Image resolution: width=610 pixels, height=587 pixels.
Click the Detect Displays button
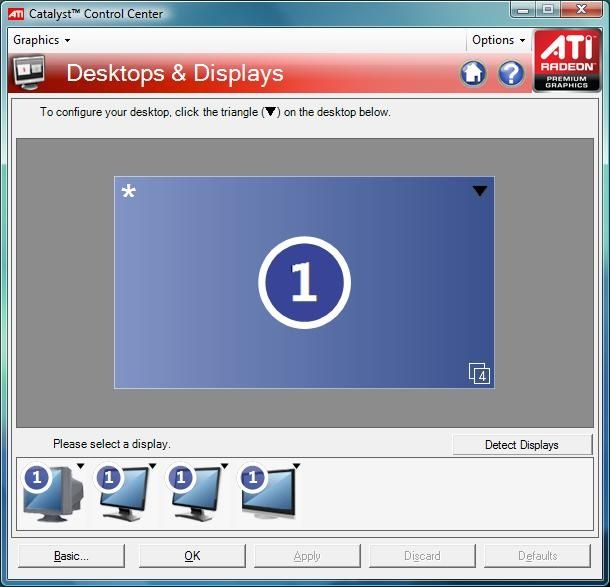[522, 445]
